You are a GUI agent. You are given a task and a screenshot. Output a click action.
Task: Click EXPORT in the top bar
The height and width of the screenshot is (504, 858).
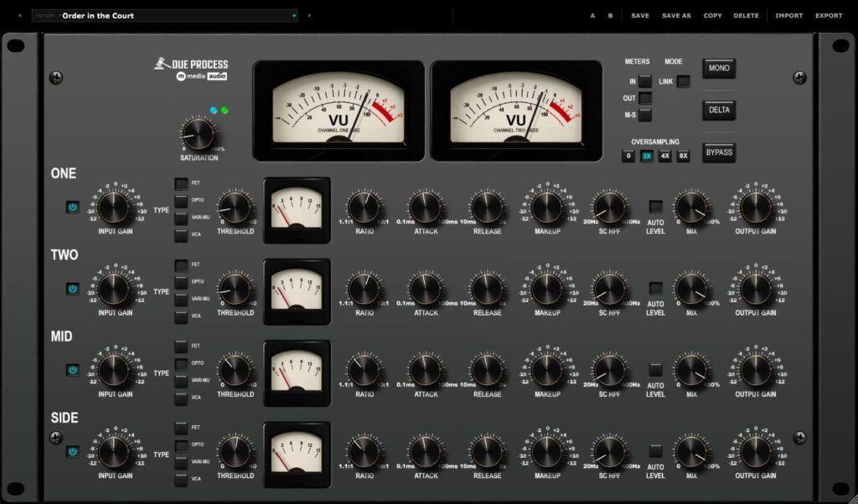829,16
